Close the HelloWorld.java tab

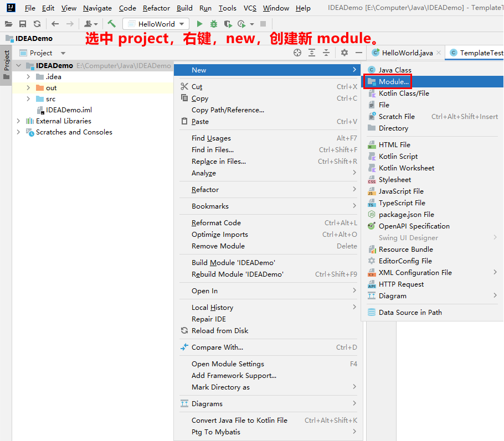point(439,53)
